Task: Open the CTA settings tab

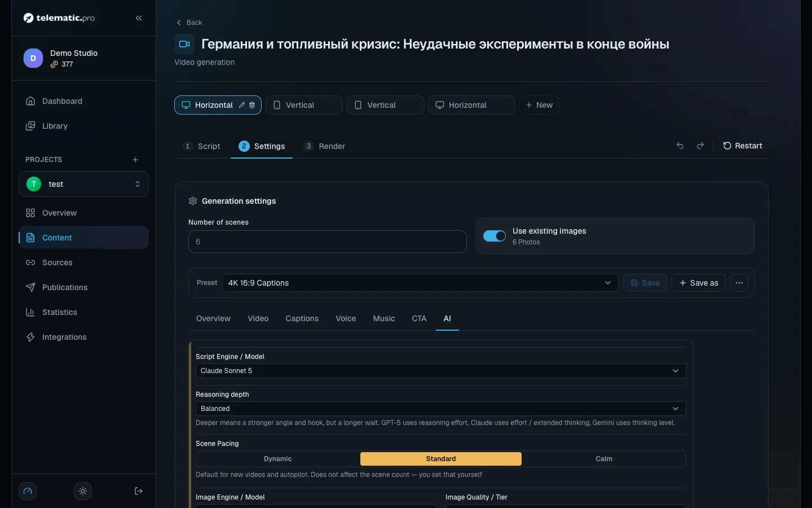Action: tap(419, 318)
